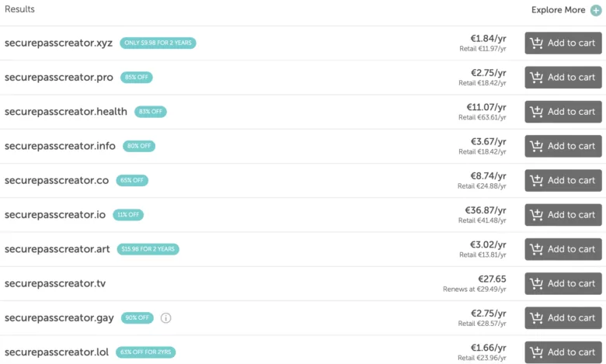
Task: Click the 85% OFF badge on .pro
Action: (136, 78)
